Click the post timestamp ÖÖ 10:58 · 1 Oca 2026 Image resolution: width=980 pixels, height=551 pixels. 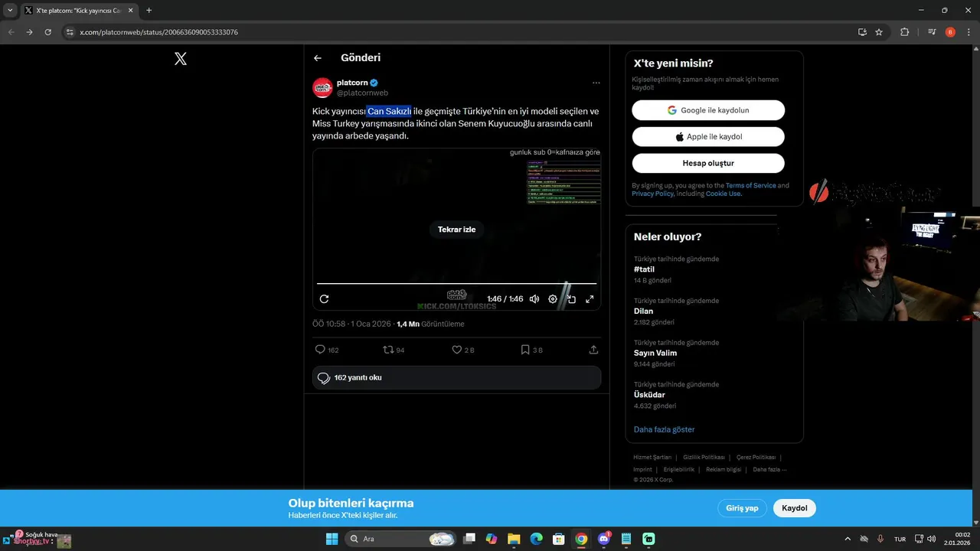point(351,324)
